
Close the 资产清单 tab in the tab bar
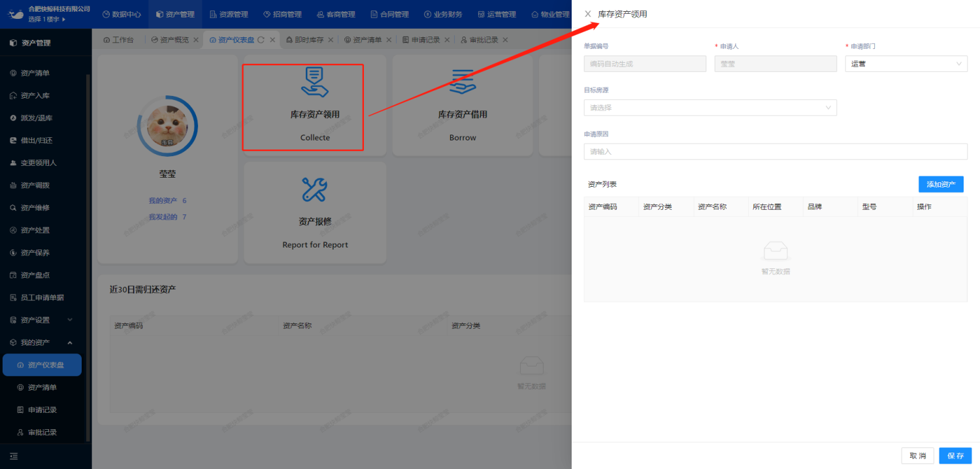[x=388, y=40]
